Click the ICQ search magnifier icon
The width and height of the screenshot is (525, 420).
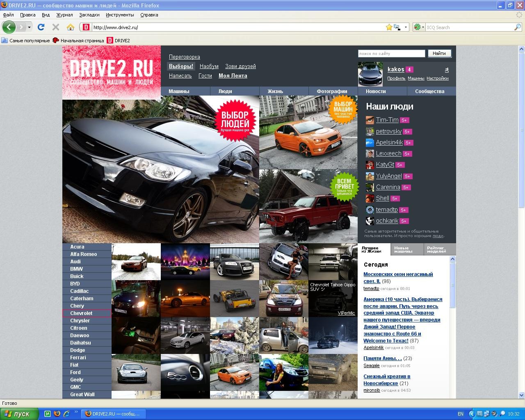tap(518, 27)
